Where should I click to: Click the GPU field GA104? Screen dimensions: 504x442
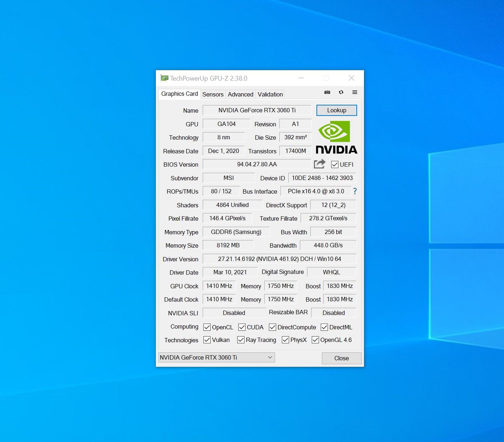click(x=226, y=124)
